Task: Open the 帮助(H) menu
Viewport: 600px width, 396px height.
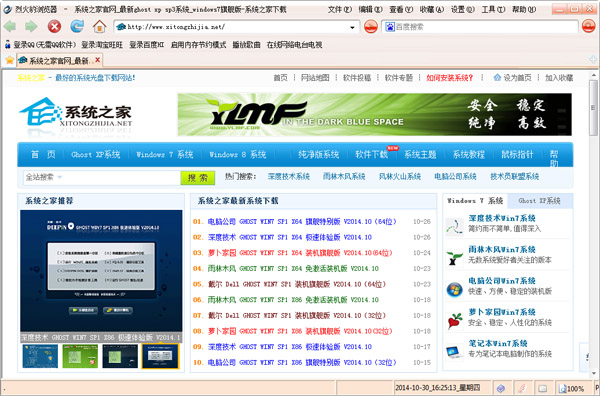Action: pos(524,10)
